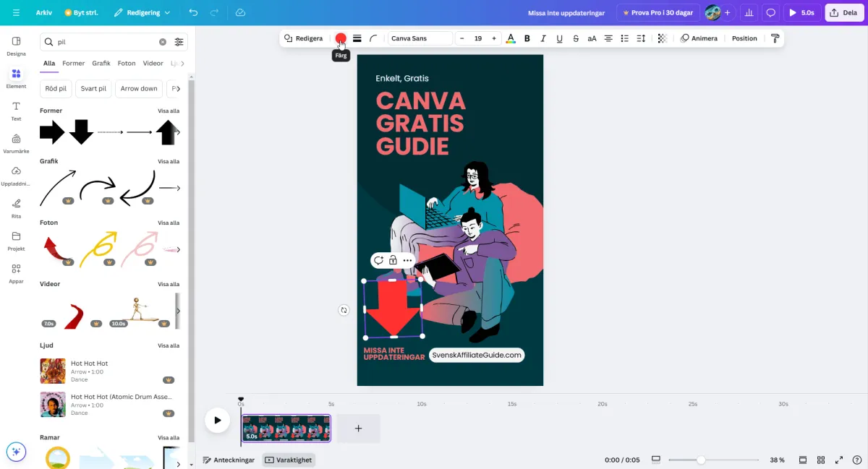Image resolution: width=868 pixels, height=469 pixels.
Task: Toggle the Varaktighet timeline view
Action: (289, 460)
